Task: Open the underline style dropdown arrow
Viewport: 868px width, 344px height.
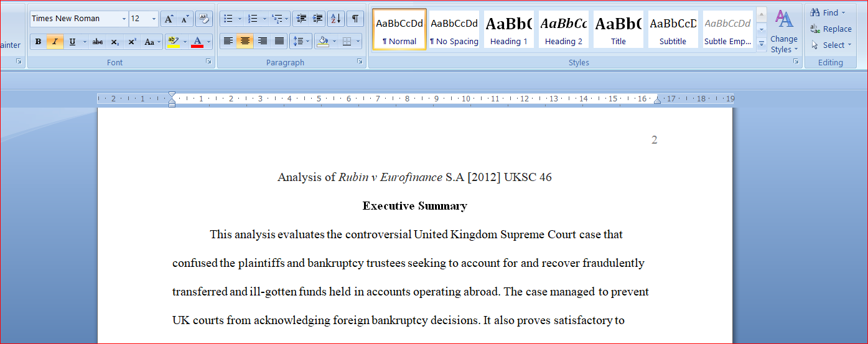Action: (84, 42)
